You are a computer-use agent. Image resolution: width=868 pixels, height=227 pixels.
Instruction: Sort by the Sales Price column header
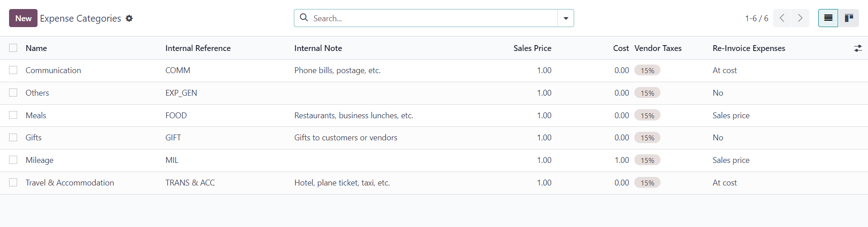[532, 48]
